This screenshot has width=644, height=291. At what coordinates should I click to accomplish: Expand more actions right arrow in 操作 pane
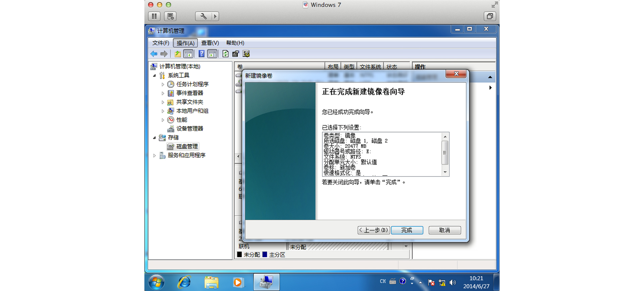490,88
